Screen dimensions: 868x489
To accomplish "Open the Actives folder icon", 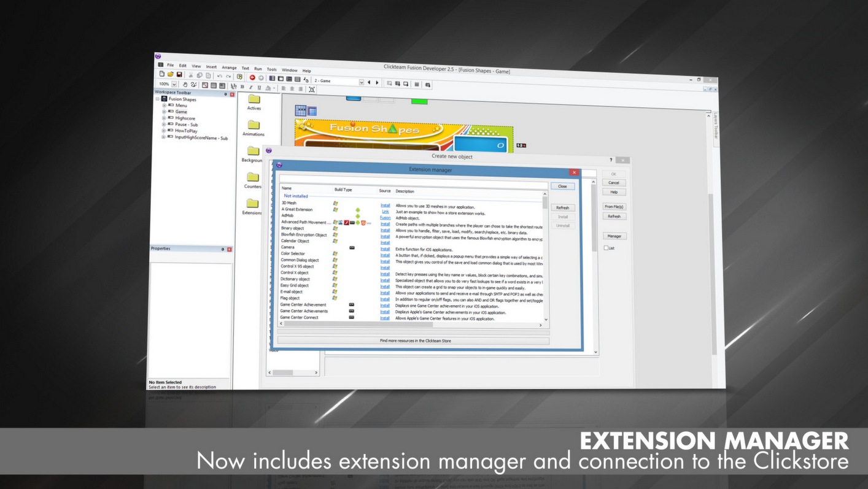I will (x=254, y=99).
